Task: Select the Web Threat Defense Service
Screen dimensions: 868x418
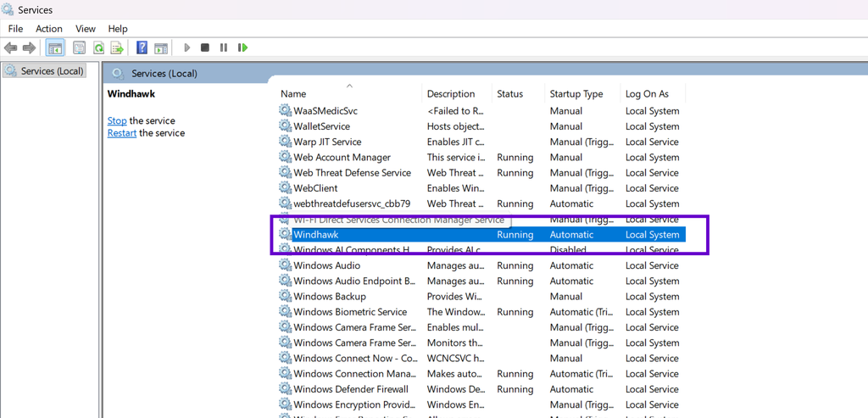Action: [x=352, y=173]
